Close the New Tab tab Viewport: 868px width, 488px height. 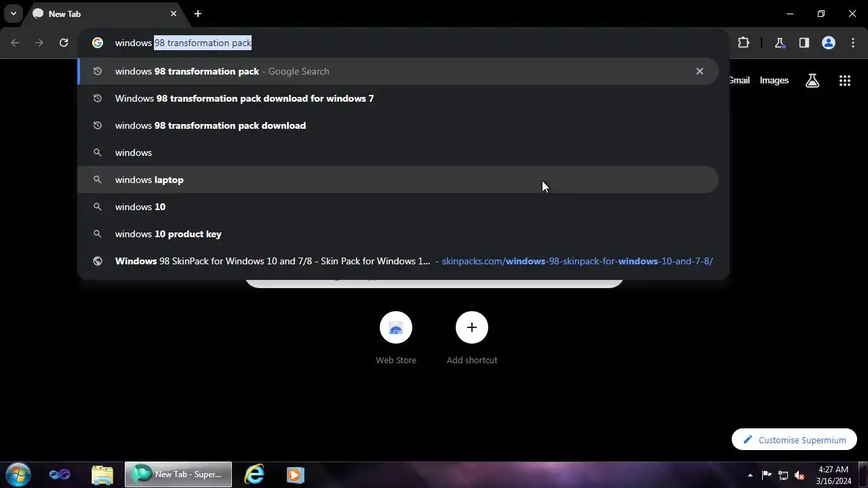(x=174, y=14)
